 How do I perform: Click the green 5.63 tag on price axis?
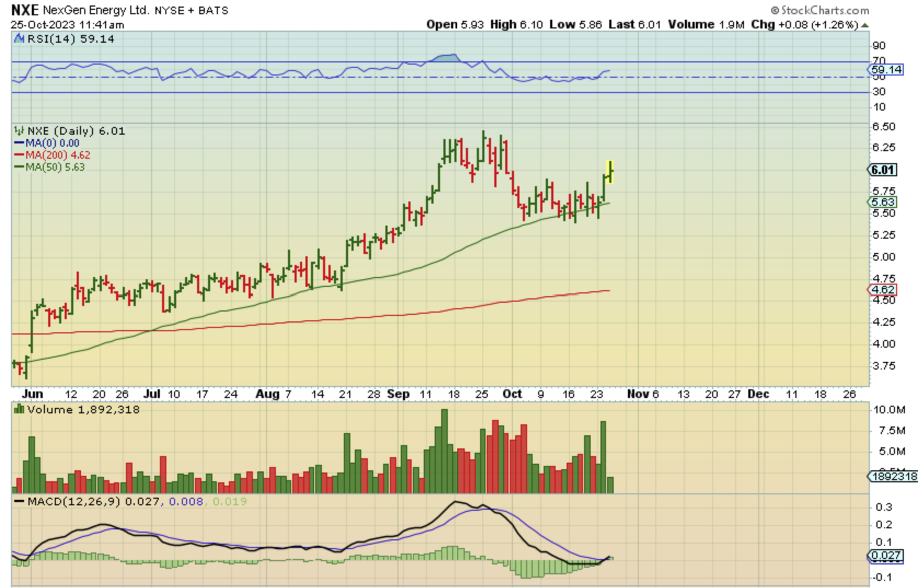(883, 202)
